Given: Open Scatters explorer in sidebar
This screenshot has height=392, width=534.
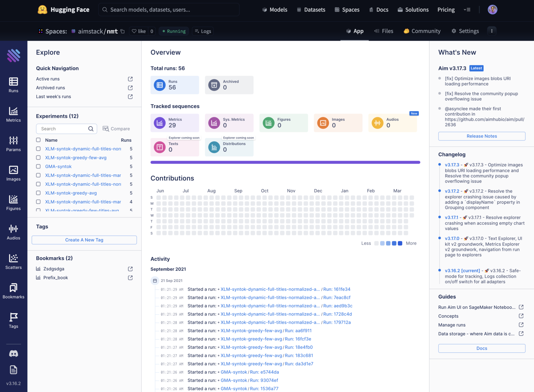Looking at the screenshot, I should (14, 262).
